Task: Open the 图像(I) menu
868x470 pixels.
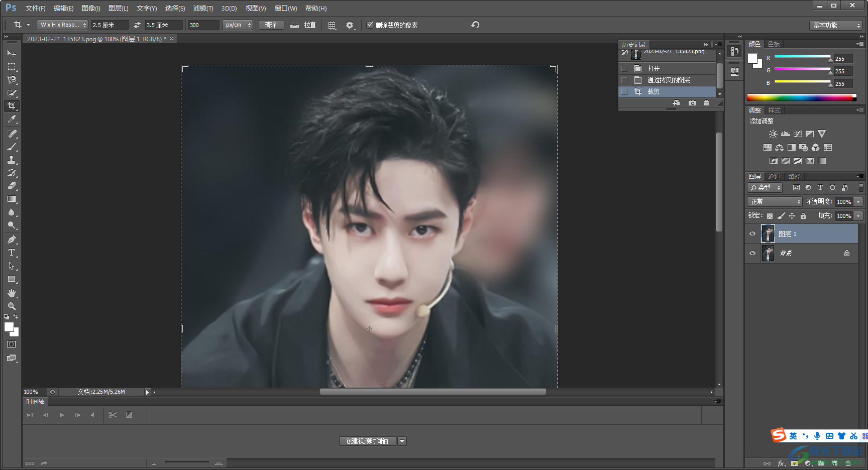Action: 91,8
